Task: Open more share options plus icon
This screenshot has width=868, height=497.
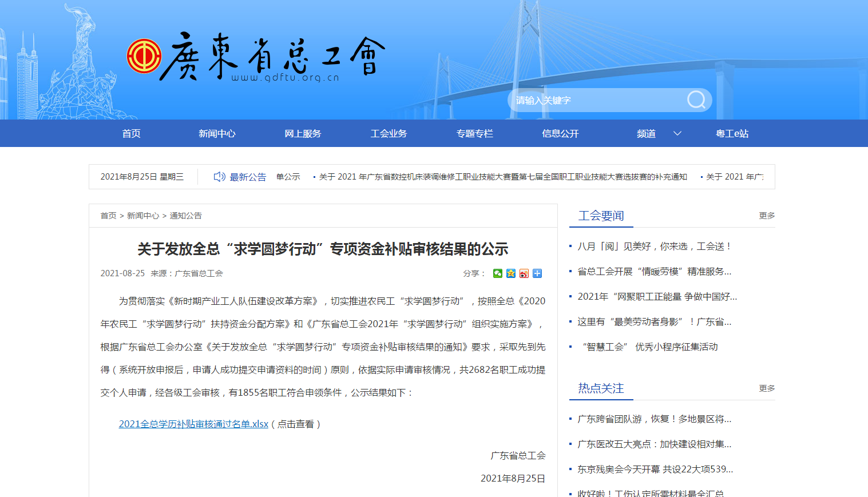Action: point(537,273)
